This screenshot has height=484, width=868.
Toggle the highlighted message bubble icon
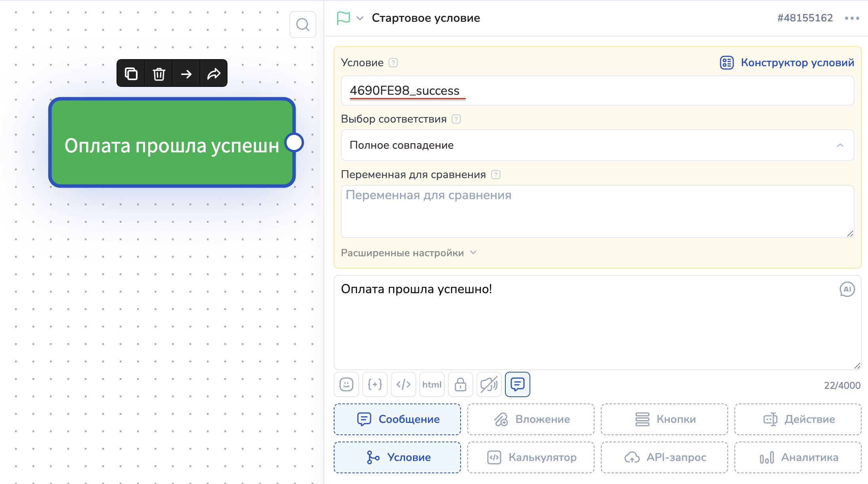click(517, 384)
